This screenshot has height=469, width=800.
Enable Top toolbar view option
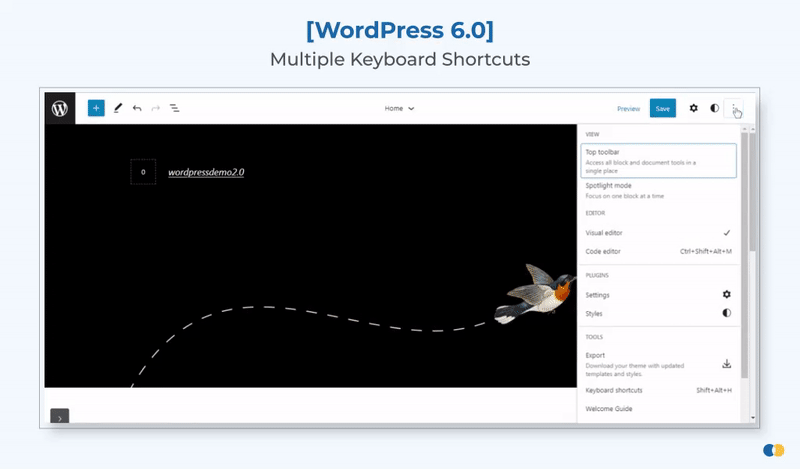[658, 161]
